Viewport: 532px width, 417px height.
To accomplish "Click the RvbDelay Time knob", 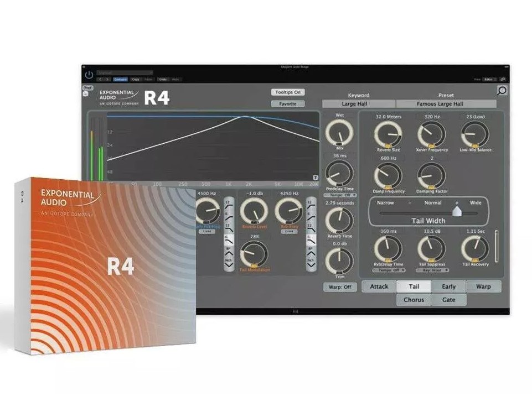I will coord(388,249).
